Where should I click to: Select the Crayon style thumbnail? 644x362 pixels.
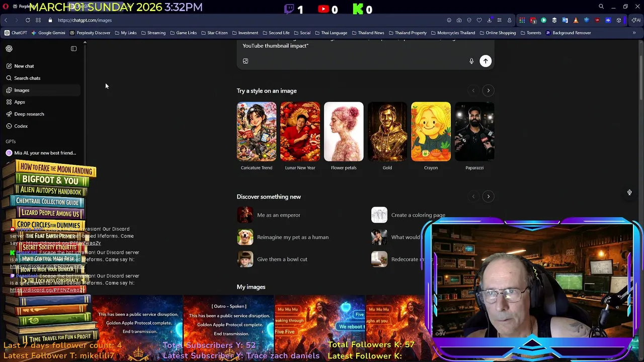431,132
